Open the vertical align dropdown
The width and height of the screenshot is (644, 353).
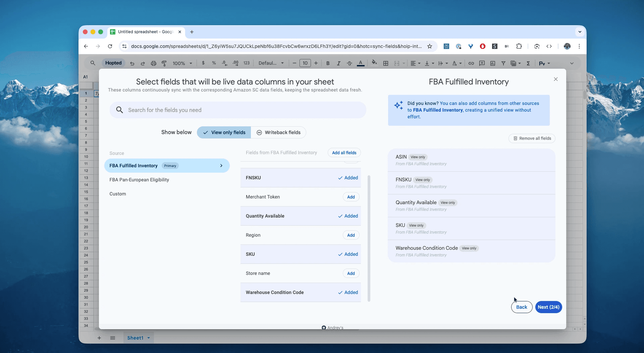(429, 63)
